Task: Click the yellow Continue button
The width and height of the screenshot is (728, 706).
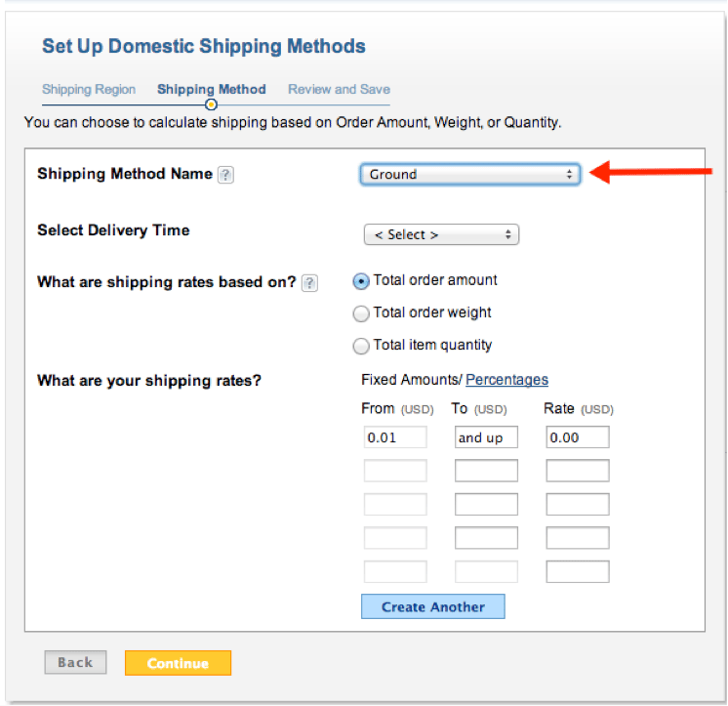Action: (178, 663)
